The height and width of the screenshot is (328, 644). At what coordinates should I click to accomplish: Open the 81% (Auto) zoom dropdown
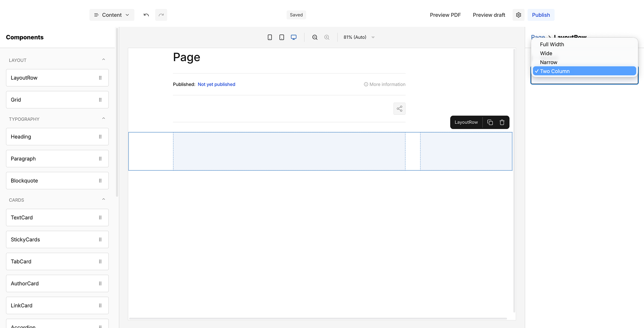(359, 37)
